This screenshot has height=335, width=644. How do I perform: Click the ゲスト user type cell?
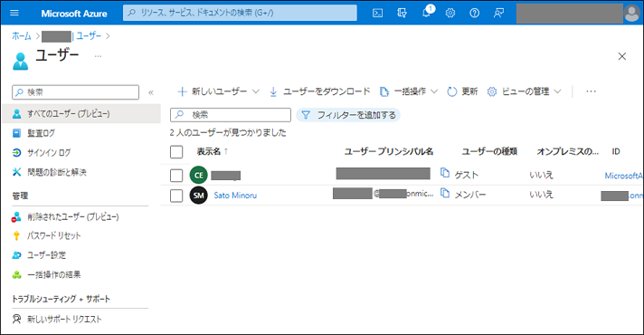pyautogui.click(x=467, y=175)
